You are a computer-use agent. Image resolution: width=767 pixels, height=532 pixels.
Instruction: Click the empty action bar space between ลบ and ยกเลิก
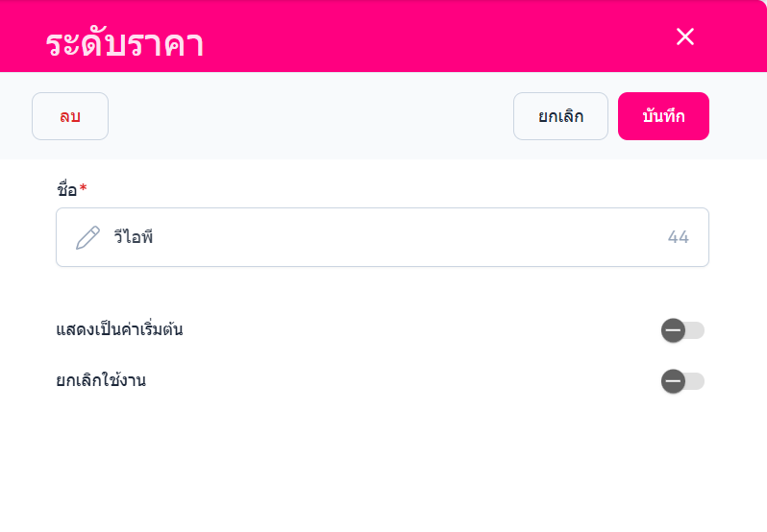click(308, 116)
